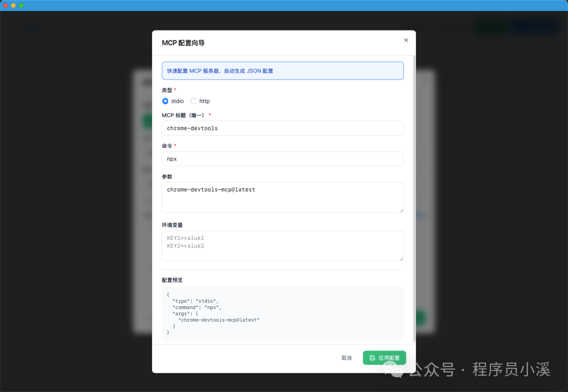Image resolution: width=568 pixels, height=392 pixels.
Task: Click the save icon on 应用配置 button
Action: point(373,357)
